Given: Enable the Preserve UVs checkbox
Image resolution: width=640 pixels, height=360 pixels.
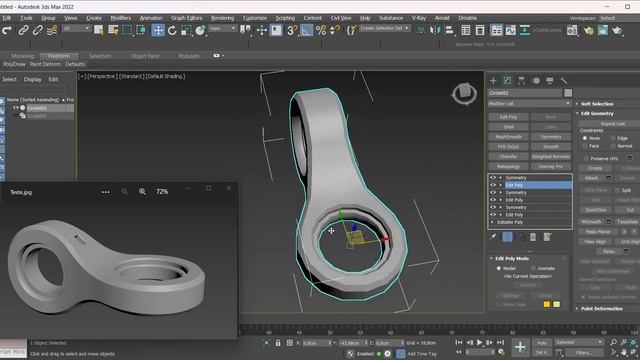Looking at the screenshot, I should (x=586, y=158).
